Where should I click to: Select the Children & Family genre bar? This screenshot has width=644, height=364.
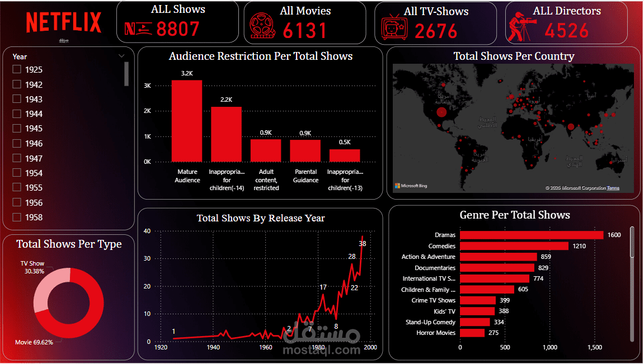[x=487, y=289]
